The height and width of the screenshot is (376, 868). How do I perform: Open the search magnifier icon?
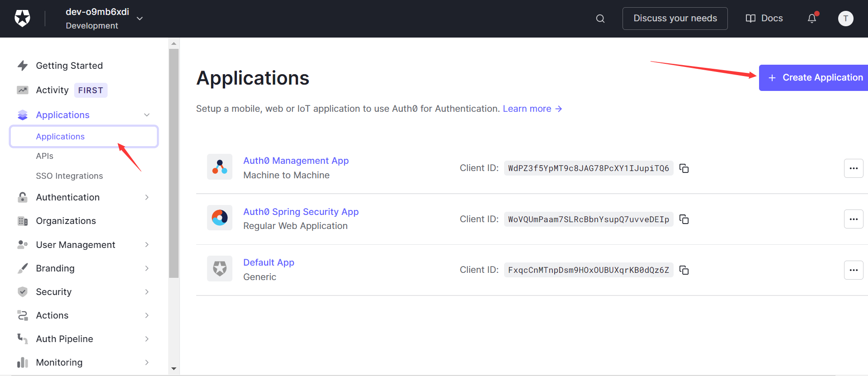pyautogui.click(x=600, y=19)
